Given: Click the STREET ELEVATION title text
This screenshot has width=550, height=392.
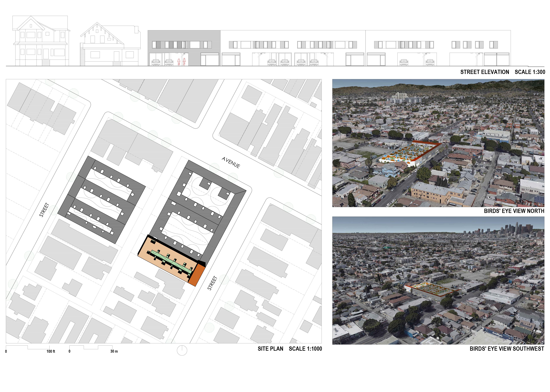Looking at the screenshot, I should tap(485, 72).
